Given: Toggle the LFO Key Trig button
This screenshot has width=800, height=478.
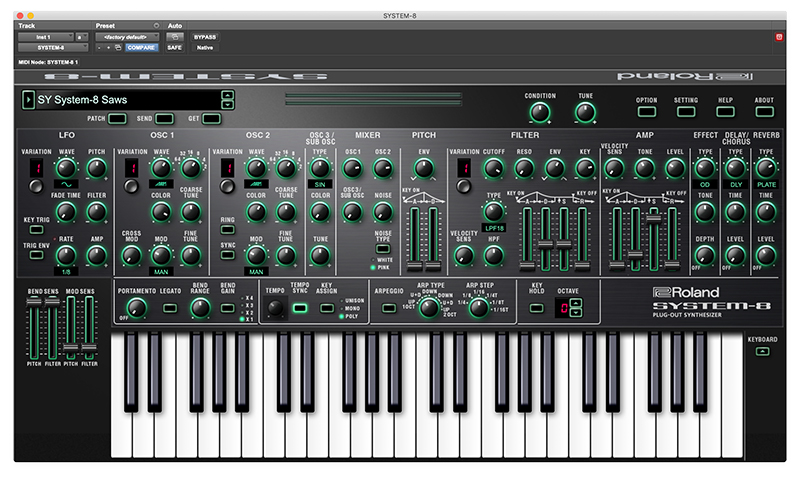Looking at the screenshot, I should click(36, 230).
